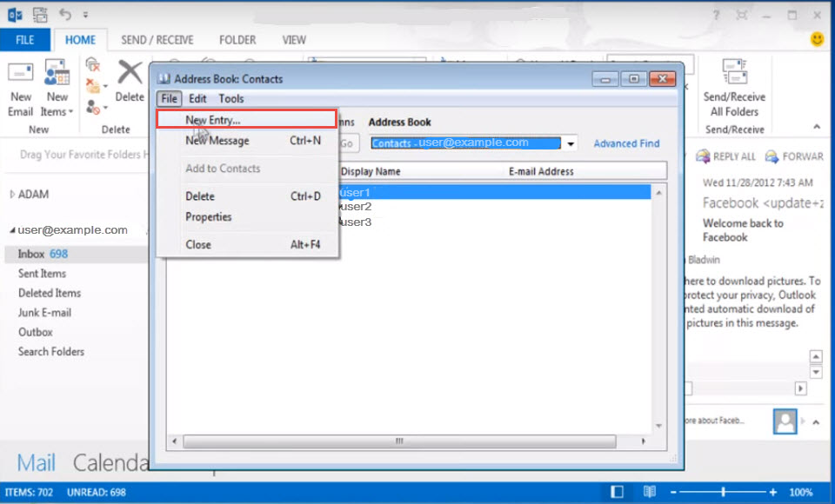
Task: Click the Advanced Find link
Action: click(626, 144)
